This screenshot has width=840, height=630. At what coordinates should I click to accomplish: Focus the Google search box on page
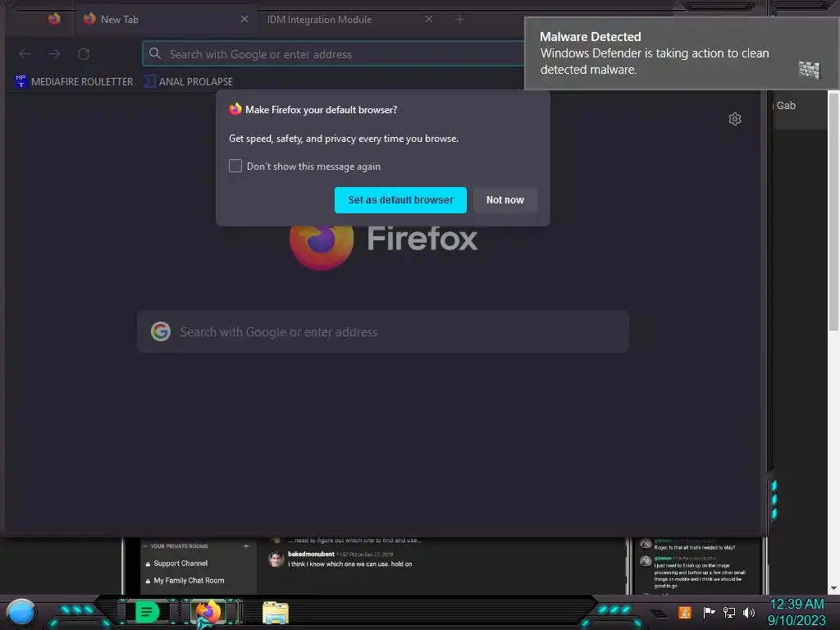383,331
